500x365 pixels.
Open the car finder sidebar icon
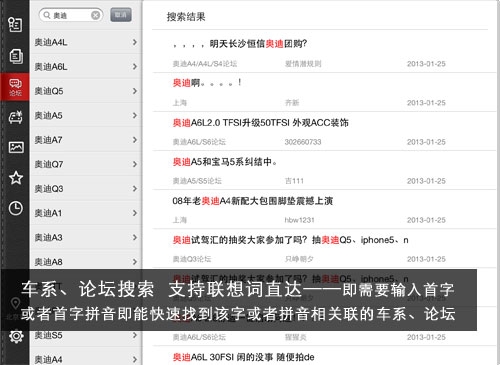tap(15, 117)
